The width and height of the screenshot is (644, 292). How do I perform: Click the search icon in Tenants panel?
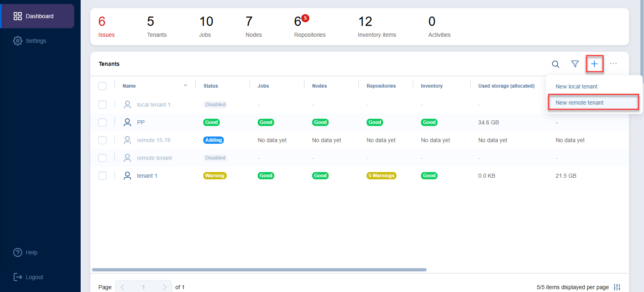555,64
